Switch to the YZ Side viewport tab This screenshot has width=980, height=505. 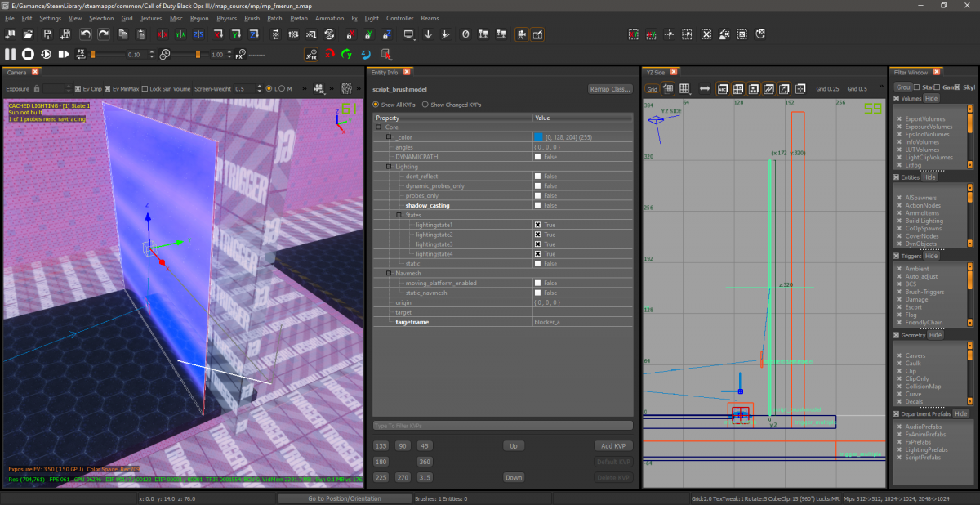click(655, 72)
